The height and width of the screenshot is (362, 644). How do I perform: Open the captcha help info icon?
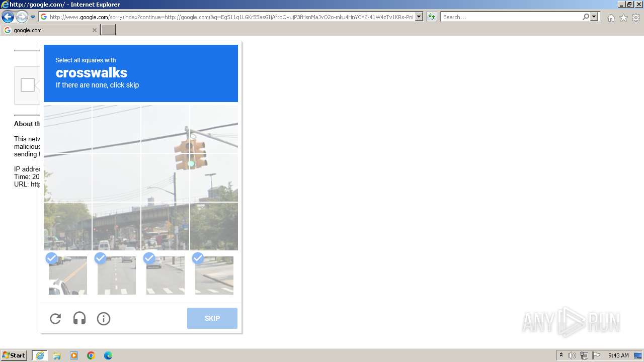coord(104,318)
